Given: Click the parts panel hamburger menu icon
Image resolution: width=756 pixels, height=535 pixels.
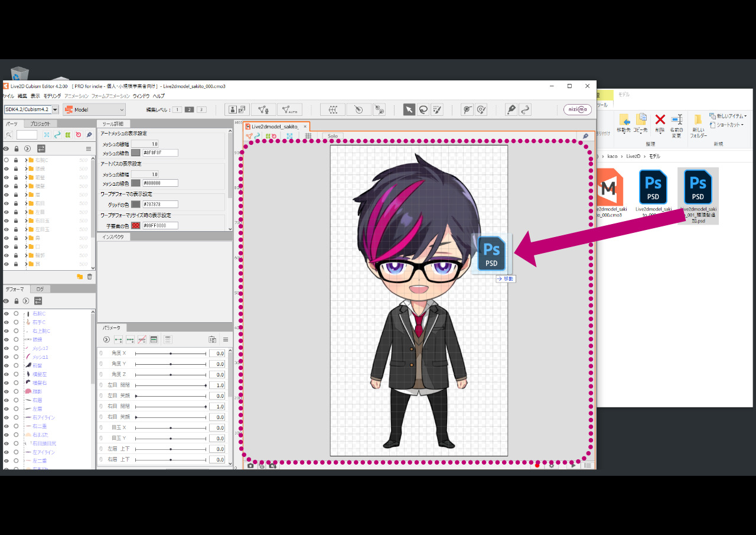Looking at the screenshot, I should [89, 148].
